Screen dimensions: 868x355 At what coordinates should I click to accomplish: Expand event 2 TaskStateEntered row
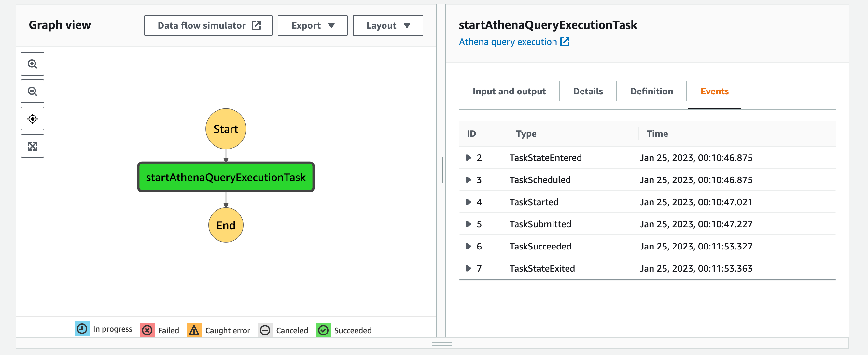469,157
